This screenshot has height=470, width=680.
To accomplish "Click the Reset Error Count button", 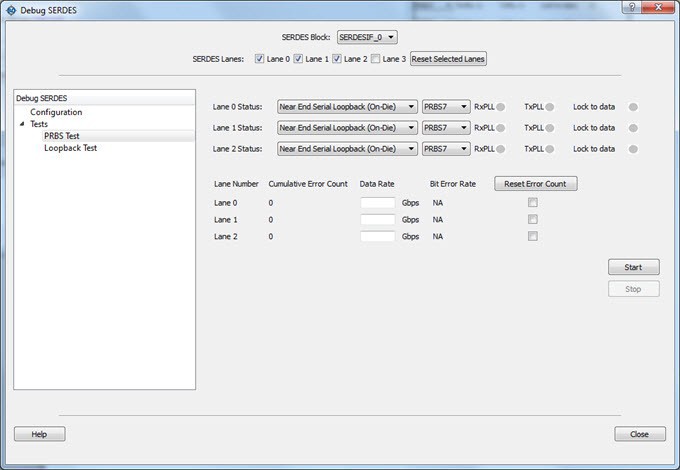I will [x=535, y=184].
